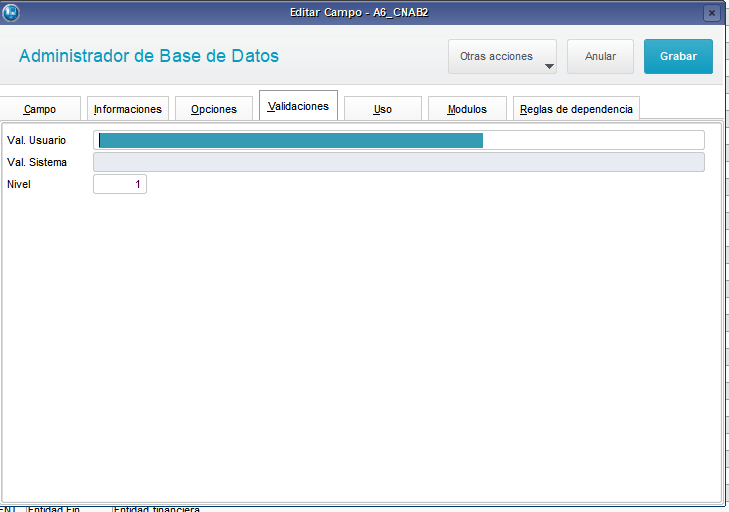Click the Val. Usuario label
Screen dimensions: 729x512
[36, 140]
